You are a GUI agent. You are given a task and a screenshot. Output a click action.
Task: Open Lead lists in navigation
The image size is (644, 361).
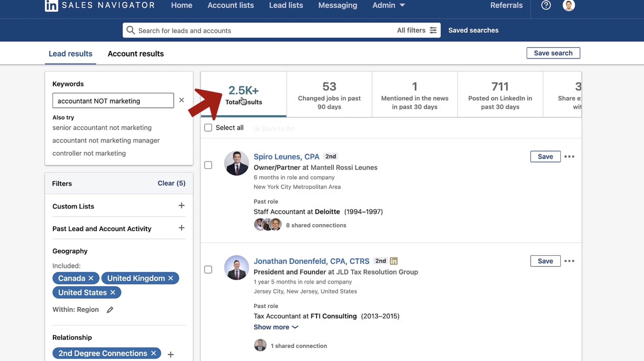pos(286,5)
